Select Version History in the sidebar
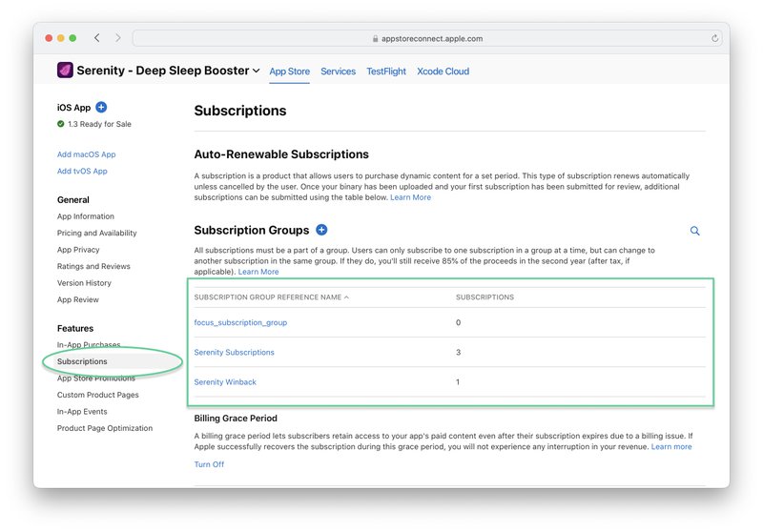The width and height of the screenshot is (763, 532). point(84,283)
